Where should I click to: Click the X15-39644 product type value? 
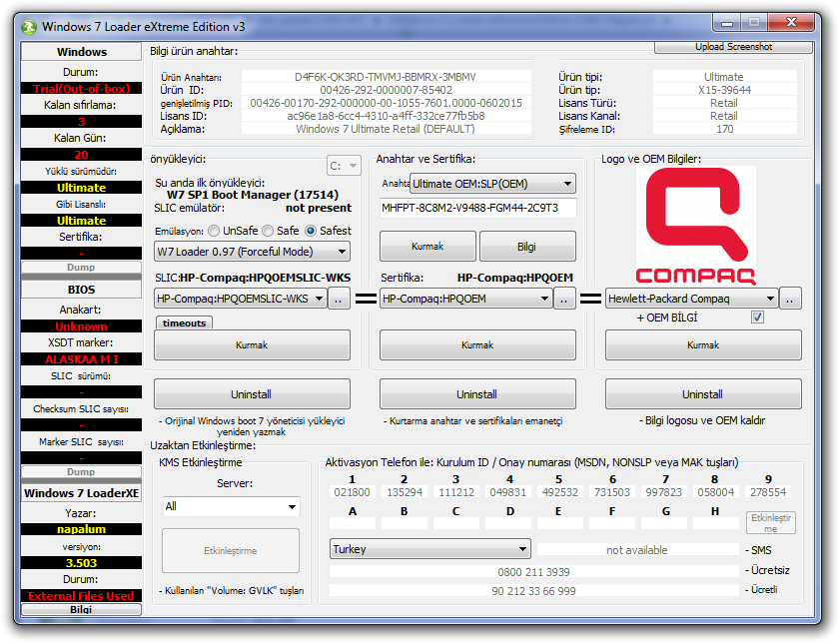click(x=724, y=90)
